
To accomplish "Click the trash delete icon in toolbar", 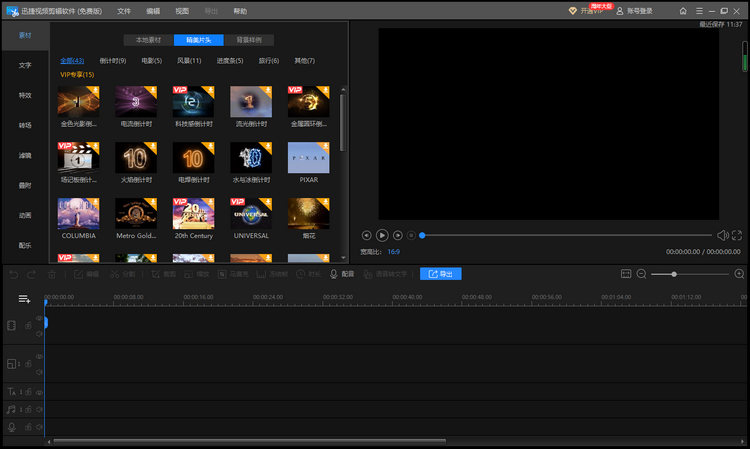I will [x=52, y=274].
